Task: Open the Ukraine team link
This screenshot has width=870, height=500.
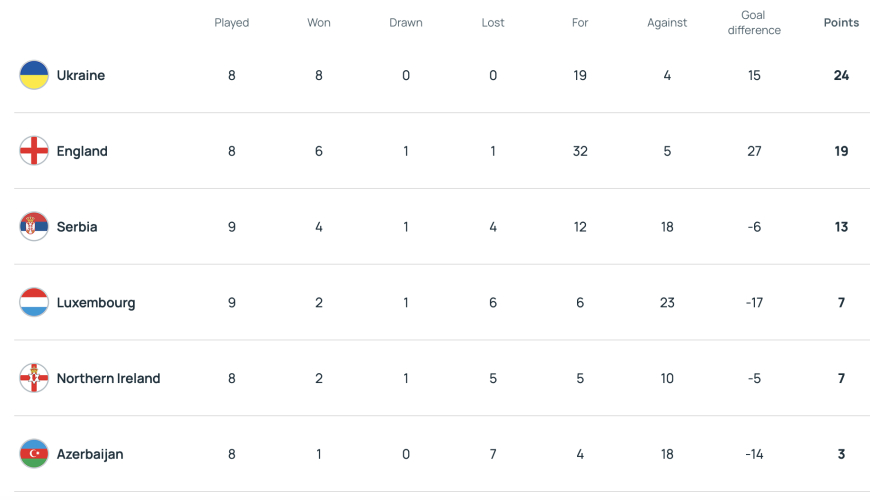Action: coord(80,75)
